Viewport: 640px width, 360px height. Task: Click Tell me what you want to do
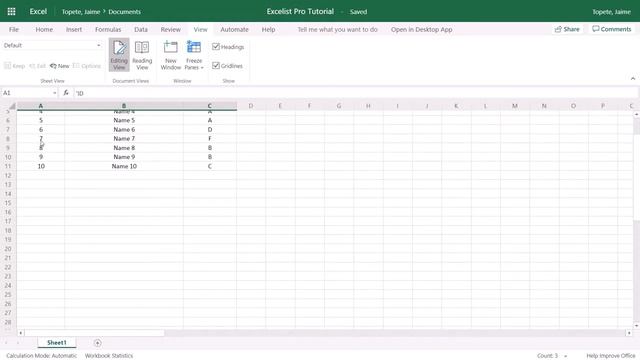tap(338, 29)
